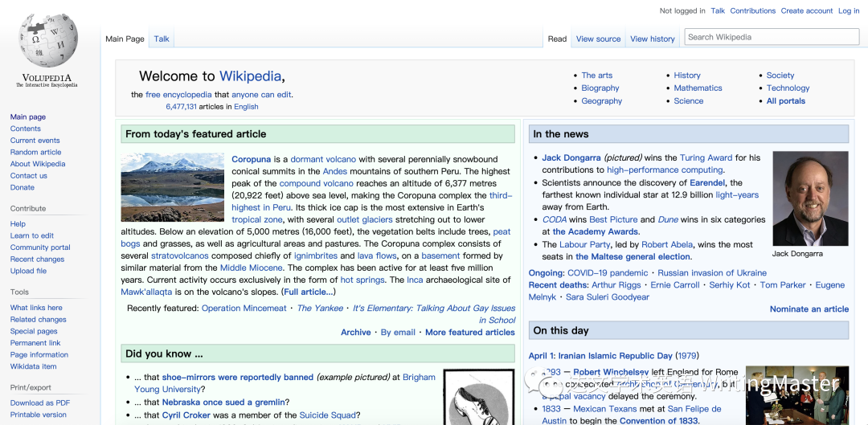Open Contributions in the top bar
The height and width of the screenshot is (425, 868).
tap(752, 10)
